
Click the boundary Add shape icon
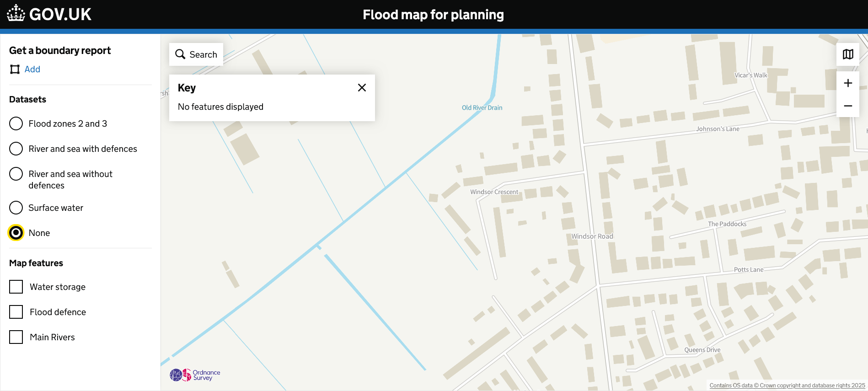tap(15, 69)
